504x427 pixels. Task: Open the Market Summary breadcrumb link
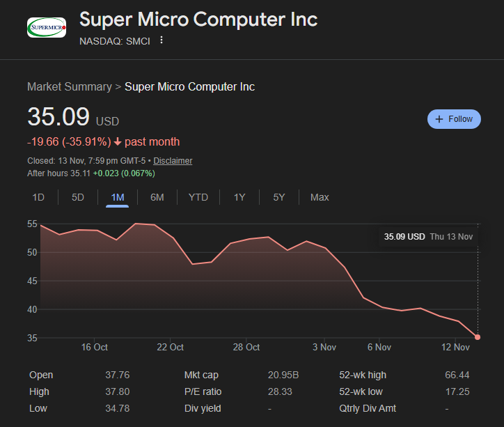pyautogui.click(x=69, y=87)
